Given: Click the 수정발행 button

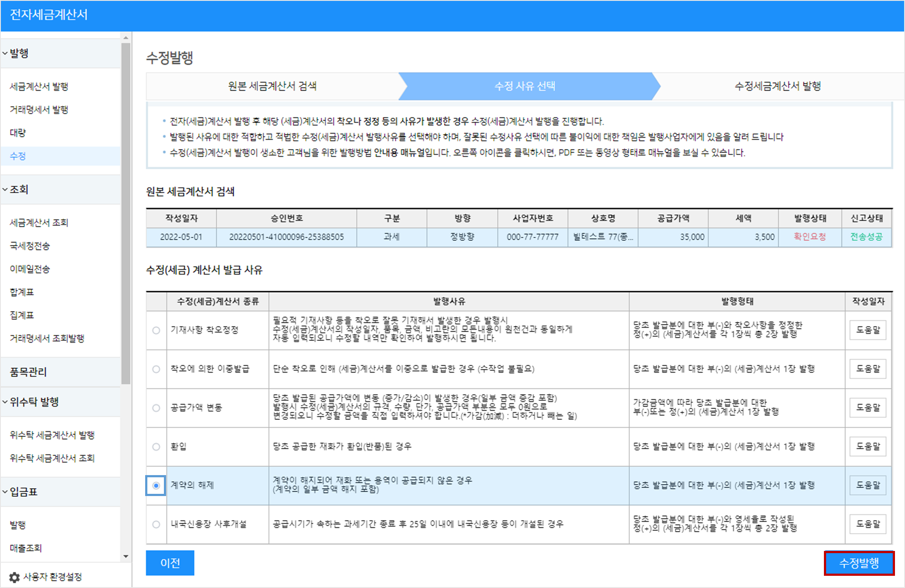Looking at the screenshot, I should [x=859, y=563].
